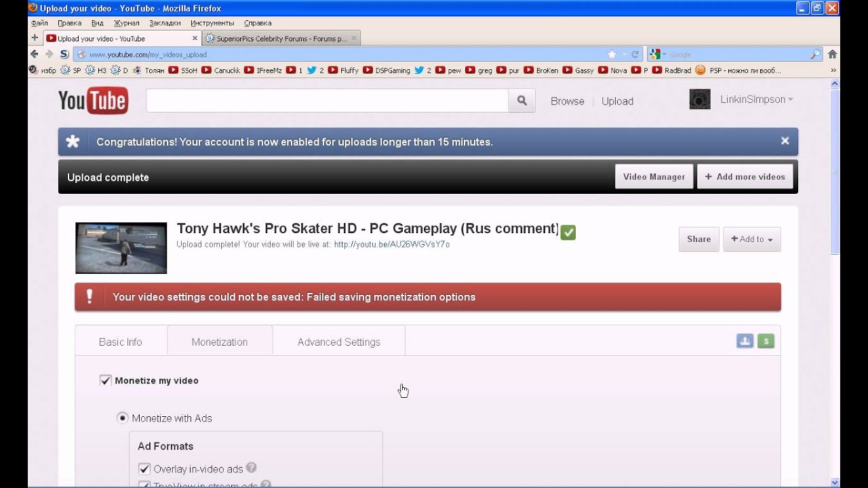This screenshot has height=488, width=868.
Task: Click help icon next to Overlay in-video ads
Action: 251,468
